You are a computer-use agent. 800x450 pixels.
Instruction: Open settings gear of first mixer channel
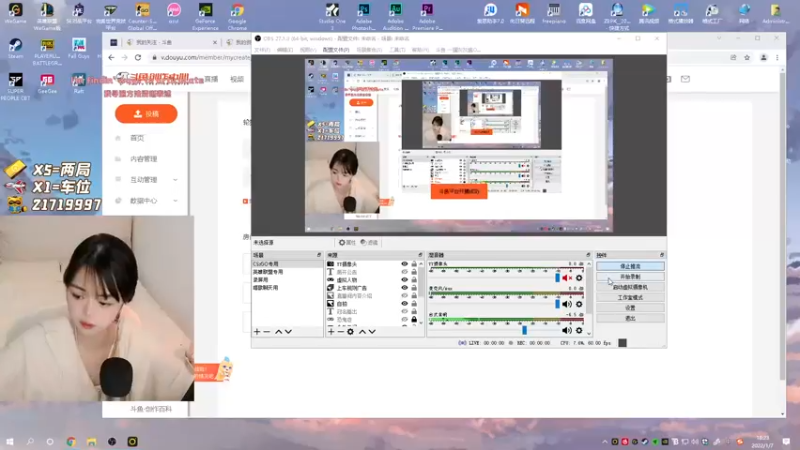pos(579,278)
